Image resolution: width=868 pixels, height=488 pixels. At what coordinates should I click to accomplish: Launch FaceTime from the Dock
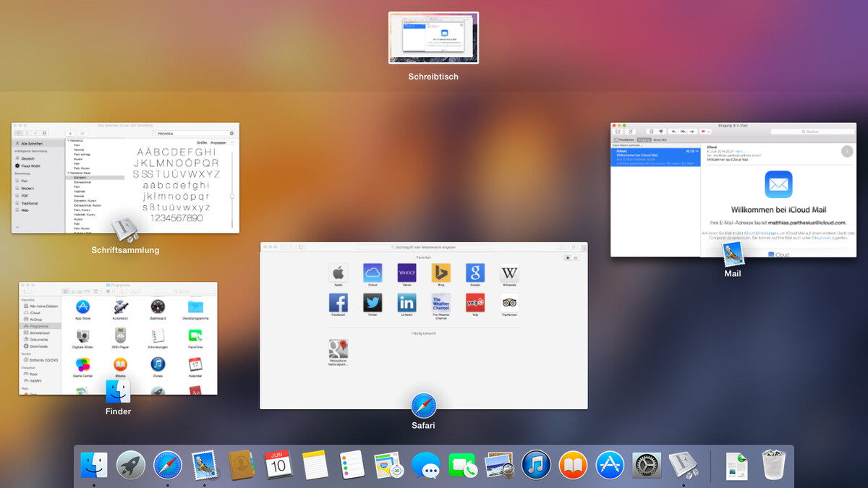(x=462, y=465)
